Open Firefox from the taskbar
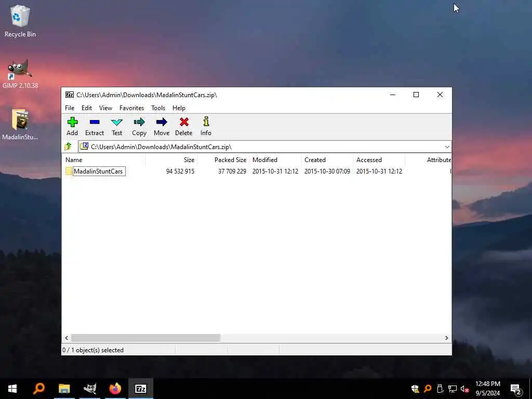The image size is (532, 399). point(115,389)
